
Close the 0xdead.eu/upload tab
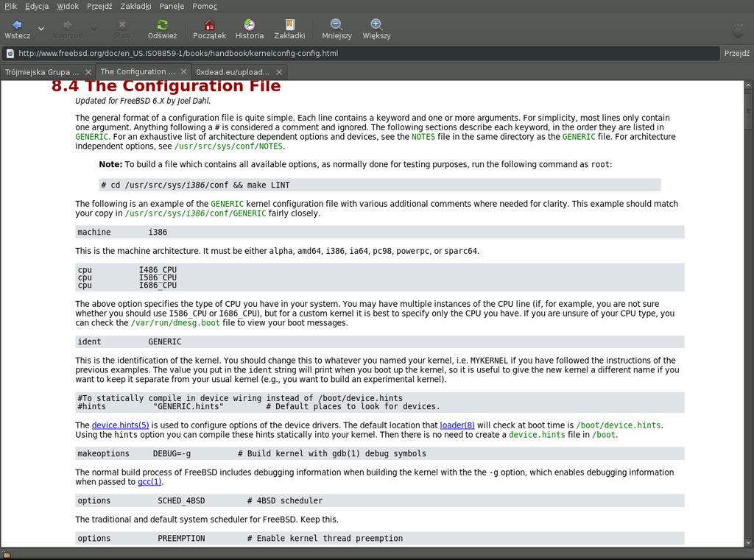click(x=279, y=72)
